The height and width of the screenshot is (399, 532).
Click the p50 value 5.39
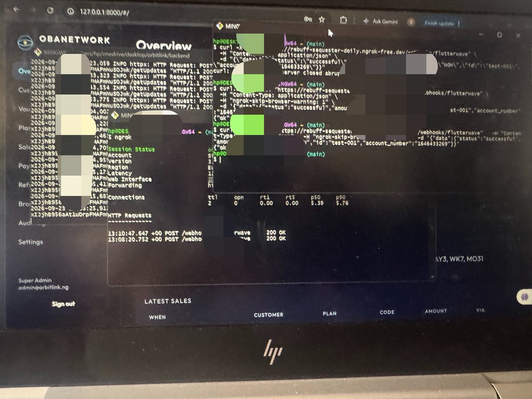tap(316, 203)
